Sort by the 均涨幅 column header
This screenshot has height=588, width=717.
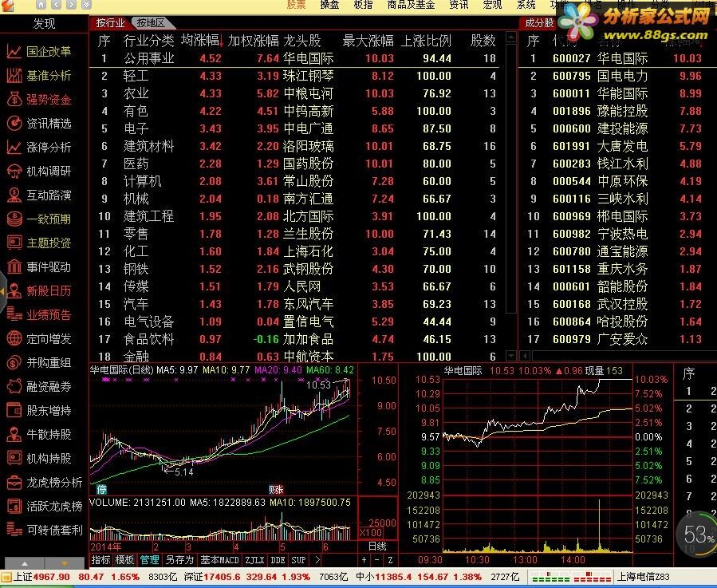click(x=202, y=41)
